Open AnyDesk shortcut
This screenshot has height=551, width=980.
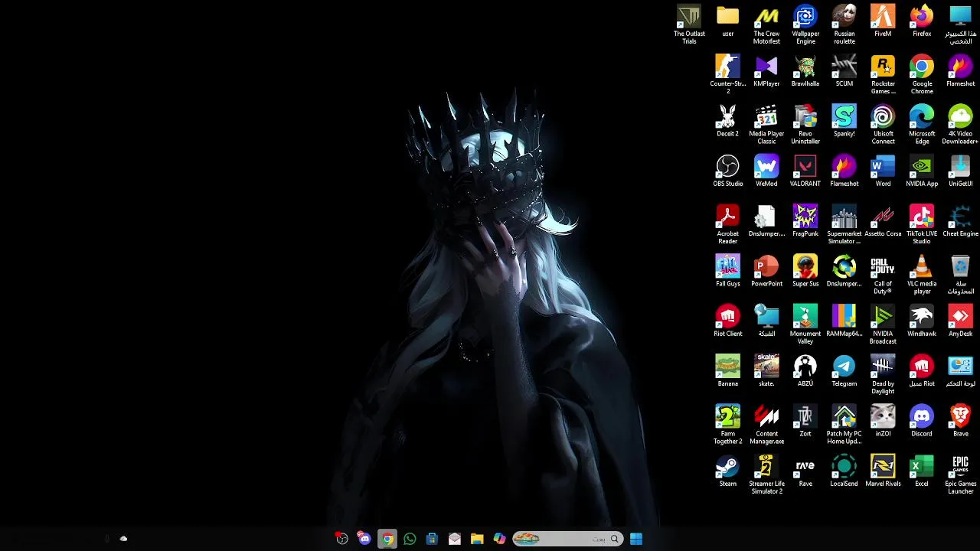pos(960,321)
